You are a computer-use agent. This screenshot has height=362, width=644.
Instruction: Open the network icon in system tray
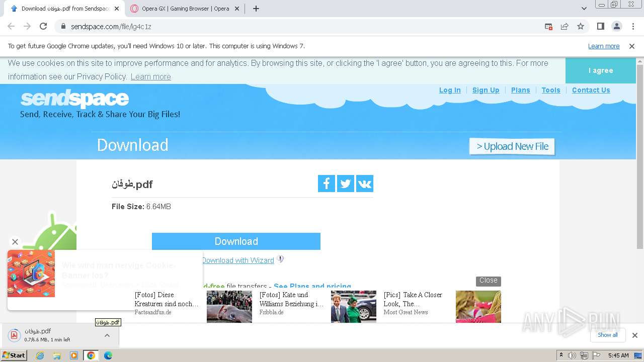pos(584,355)
